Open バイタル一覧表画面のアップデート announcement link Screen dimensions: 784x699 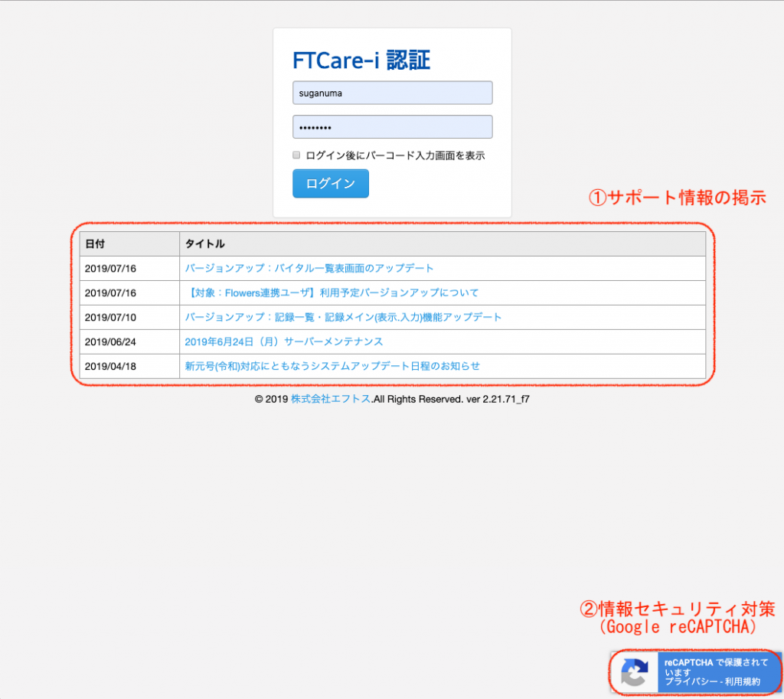311,268
